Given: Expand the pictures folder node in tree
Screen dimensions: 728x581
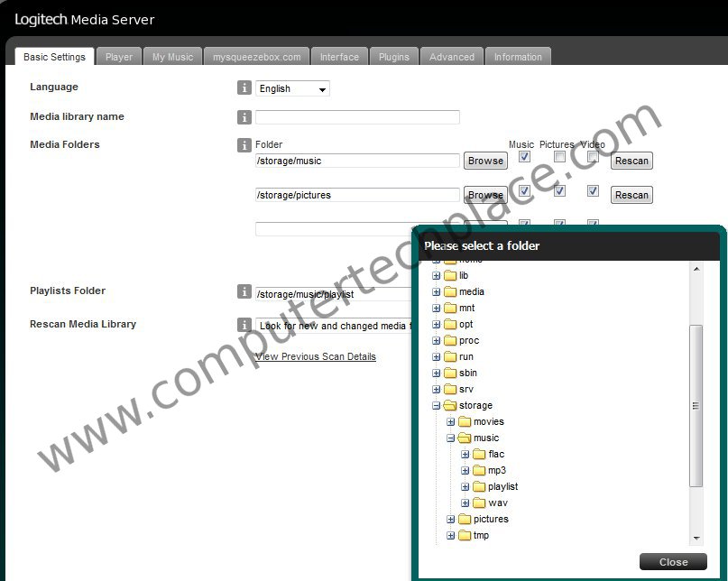Looking at the screenshot, I should [x=450, y=520].
